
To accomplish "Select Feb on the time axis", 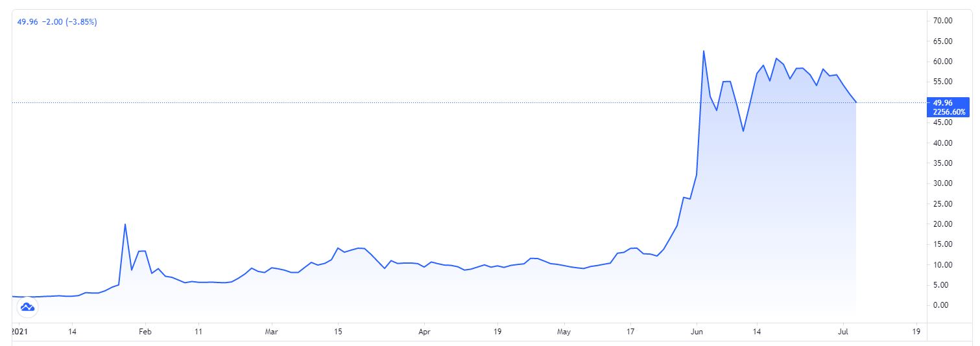I will (145, 330).
